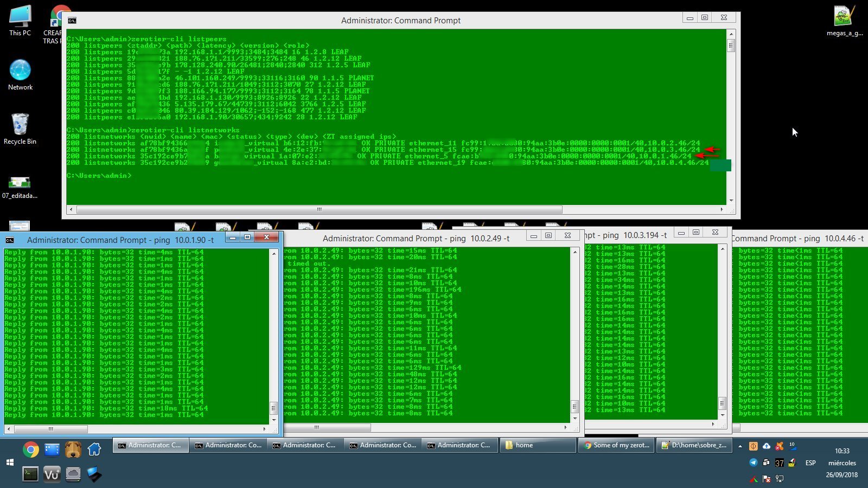This screenshot has height=488, width=868.
Task: Click the listnetworks row with ethernet_19
Action: coord(387,163)
